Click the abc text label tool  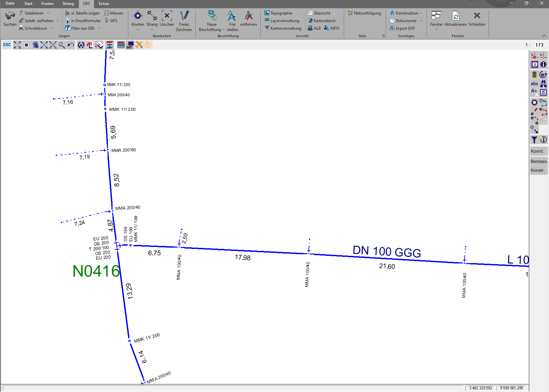pyautogui.click(x=534, y=84)
